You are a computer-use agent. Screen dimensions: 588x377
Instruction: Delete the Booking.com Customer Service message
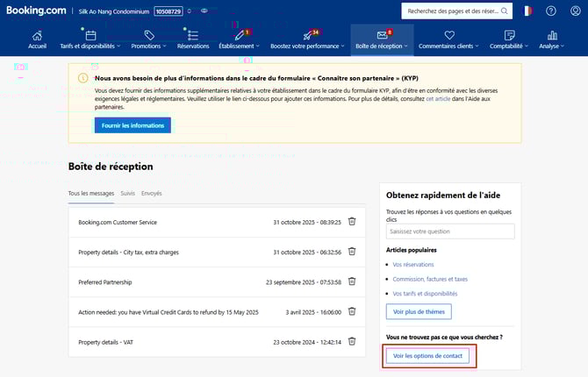(352, 221)
